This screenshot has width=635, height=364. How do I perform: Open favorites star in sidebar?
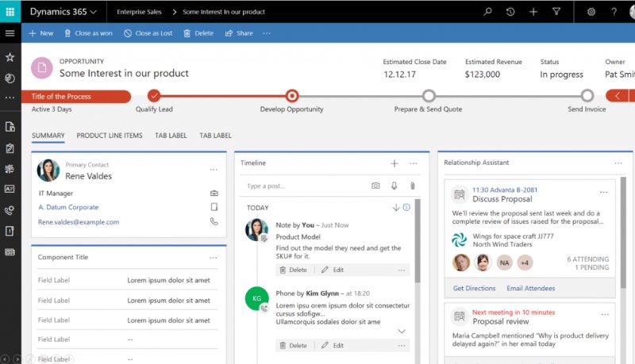point(10,57)
